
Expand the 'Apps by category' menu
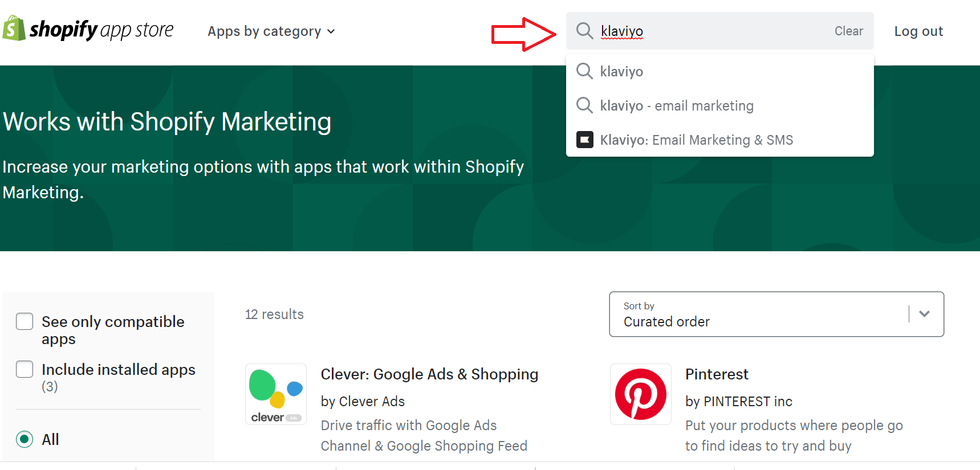(271, 31)
